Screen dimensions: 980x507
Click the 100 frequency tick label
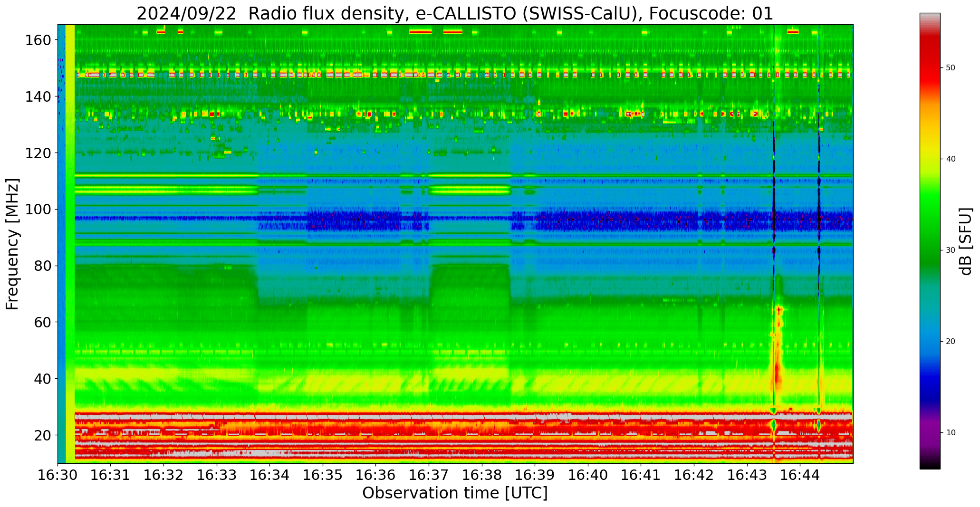click(x=38, y=210)
